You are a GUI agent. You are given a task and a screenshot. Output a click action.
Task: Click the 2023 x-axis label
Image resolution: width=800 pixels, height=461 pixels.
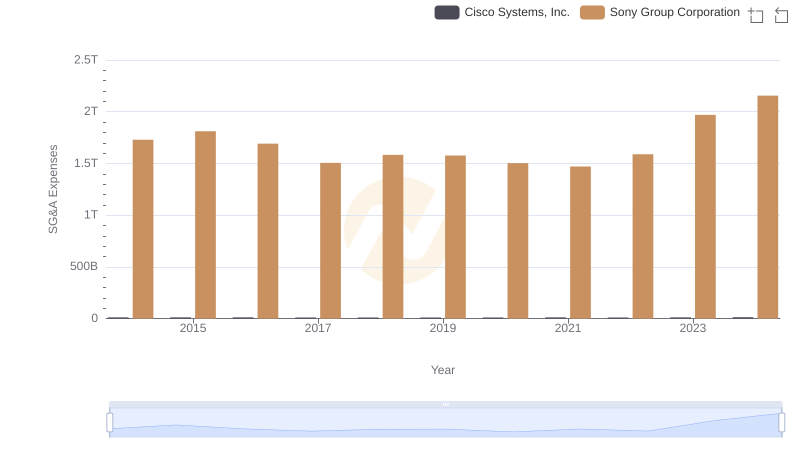pos(693,328)
